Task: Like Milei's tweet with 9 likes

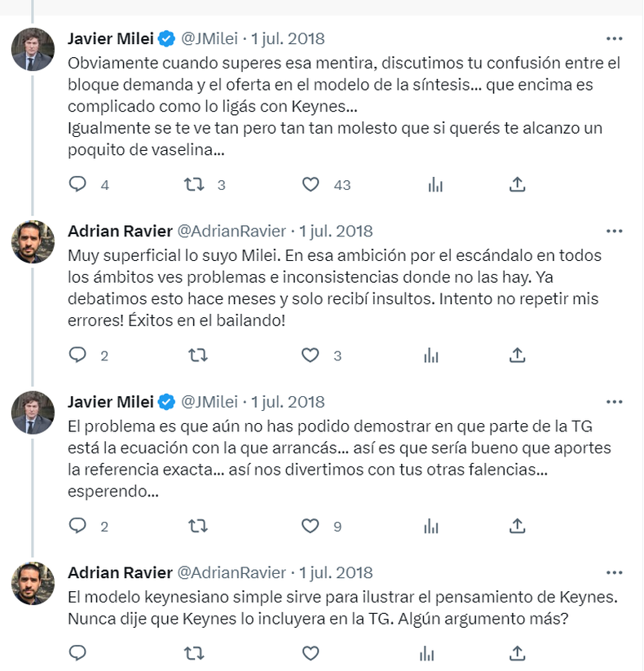Action: pyautogui.click(x=311, y=526)
